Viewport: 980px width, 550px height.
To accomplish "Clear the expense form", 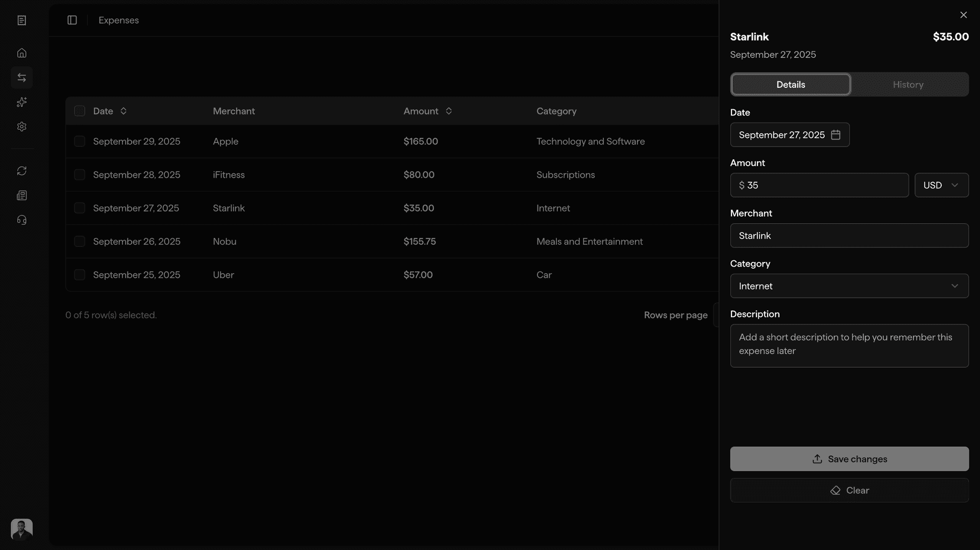I will click(849, 490).
